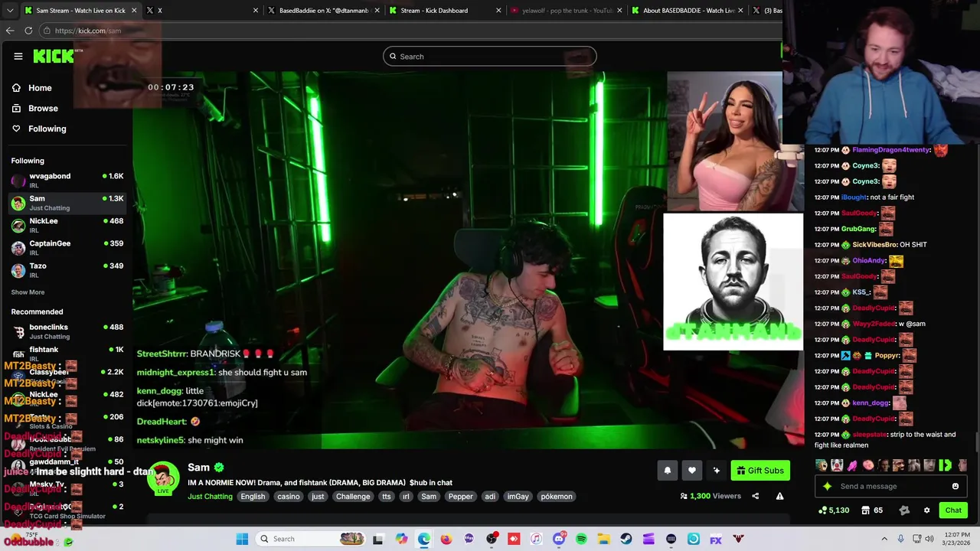Click the address bar showing kick.com/sam
Image resolution: width=980 pixels, height=551 pixels.
tap(410, 31)
